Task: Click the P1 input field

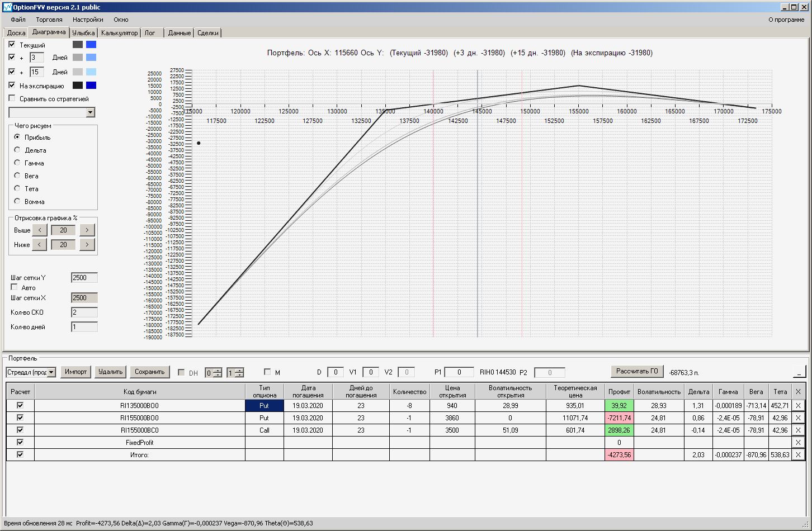Action: (459, 372)
